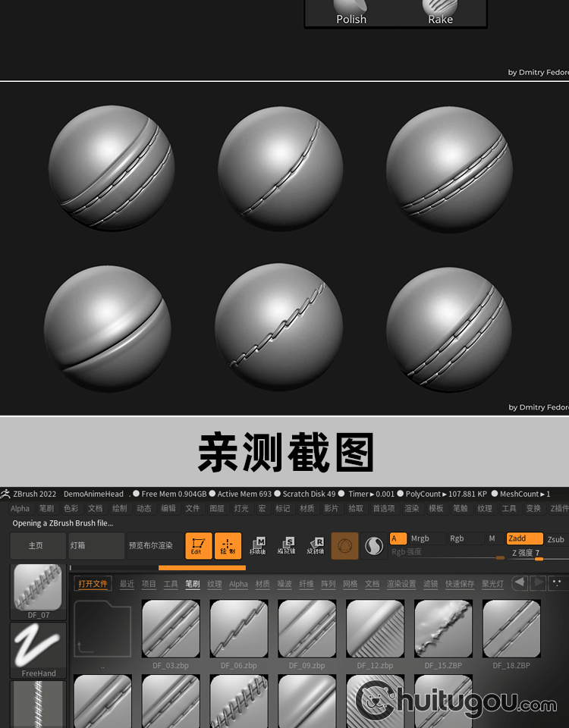This screenshot has height=728, width=569.
Task: Toggle the Rgb mode button
Action: pyautogui.click(x=465, y=538)
